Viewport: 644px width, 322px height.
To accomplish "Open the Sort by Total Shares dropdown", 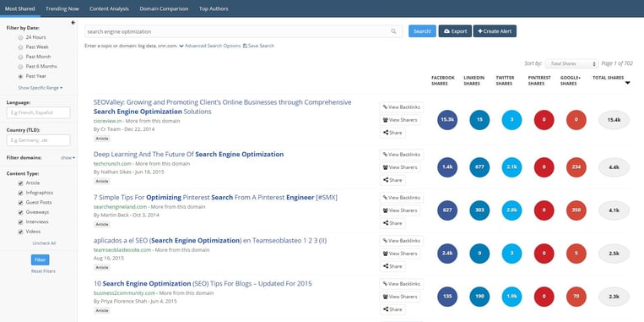I will (571, 63).
